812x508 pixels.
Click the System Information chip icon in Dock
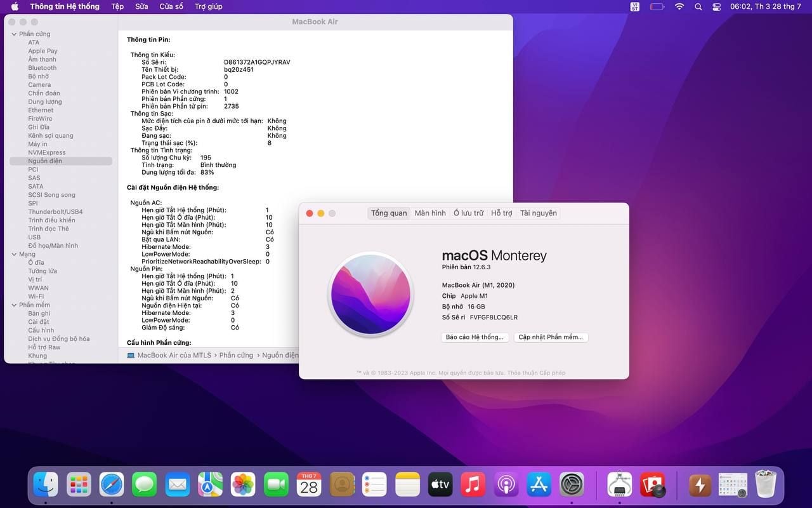coord(619,485)
